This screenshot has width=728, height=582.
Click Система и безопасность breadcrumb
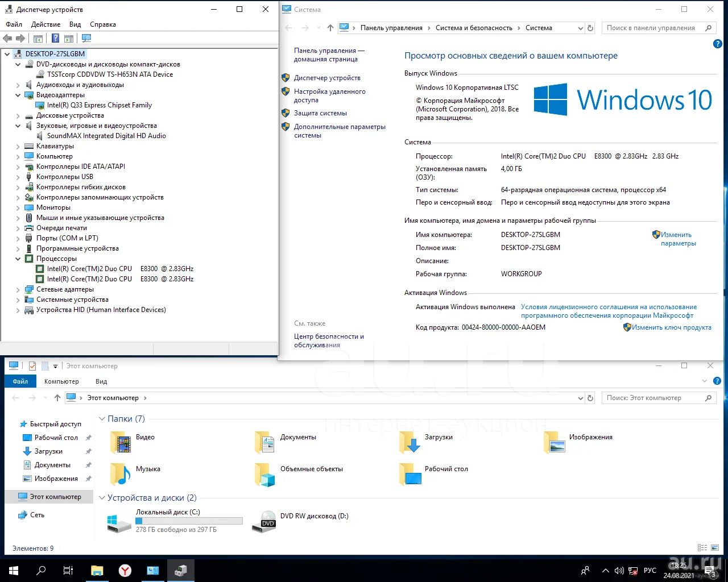point(474,28)
